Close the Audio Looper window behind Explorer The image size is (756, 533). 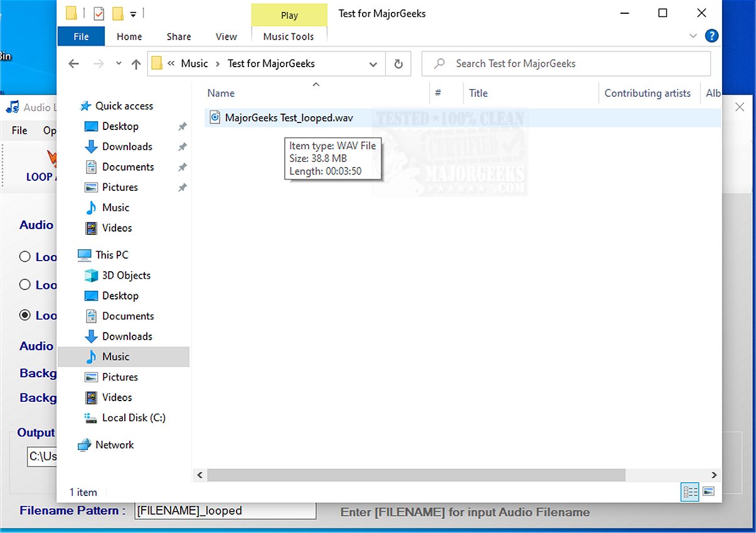click(740, 107)
